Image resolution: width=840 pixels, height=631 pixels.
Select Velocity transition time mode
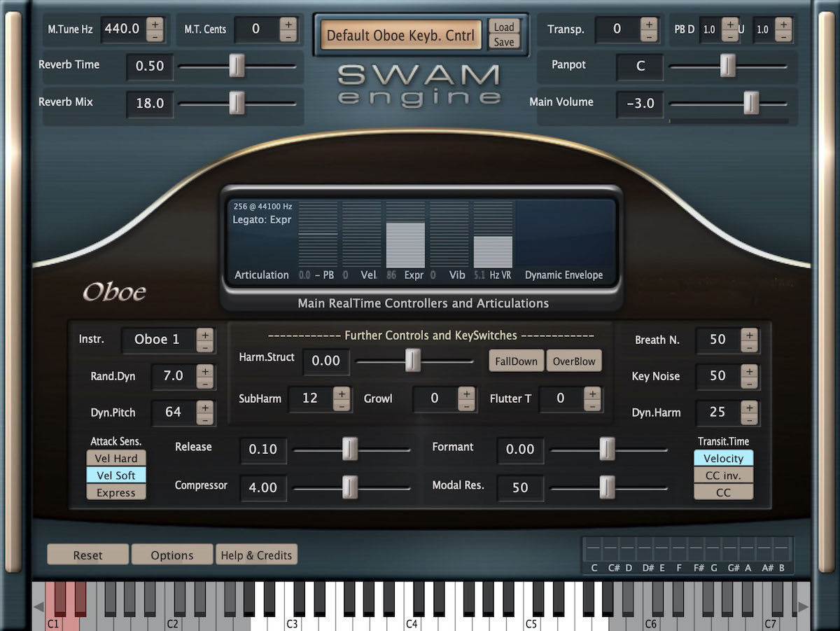[724, 458]
